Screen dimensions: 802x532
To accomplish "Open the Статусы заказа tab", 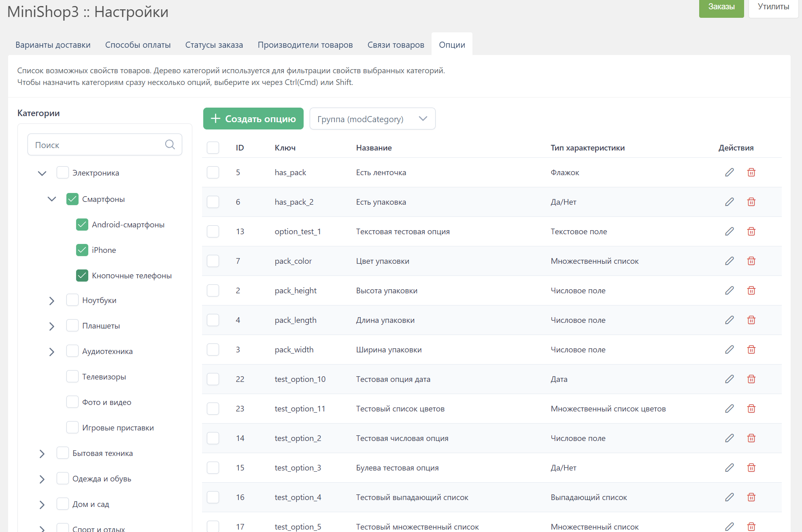I will 214,45.
